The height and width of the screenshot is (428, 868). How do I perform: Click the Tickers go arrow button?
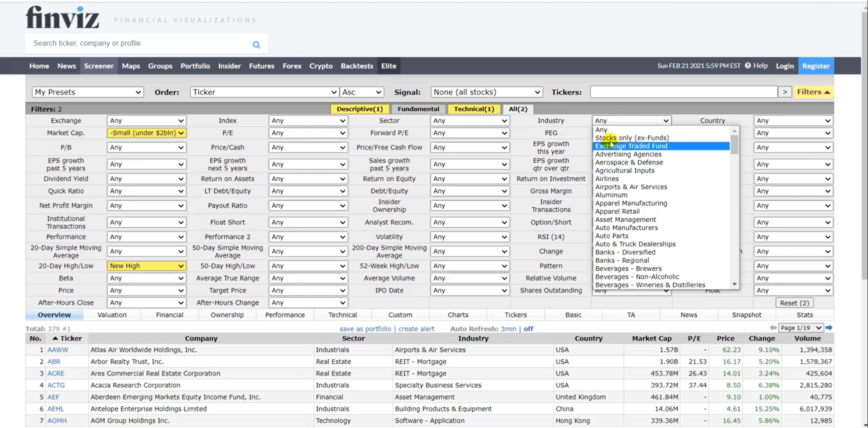pos(785,92)
